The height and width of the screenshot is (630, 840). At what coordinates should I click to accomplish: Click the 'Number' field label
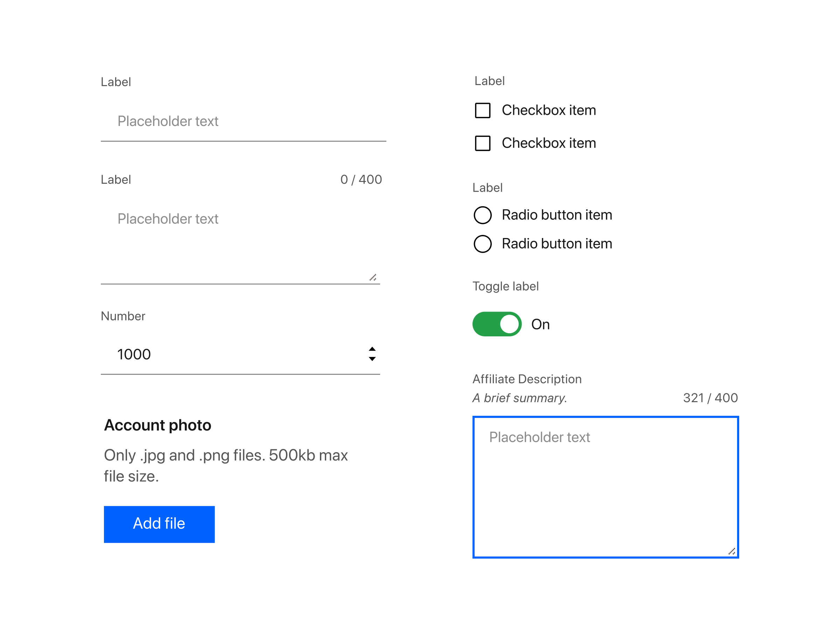[122, 316]
